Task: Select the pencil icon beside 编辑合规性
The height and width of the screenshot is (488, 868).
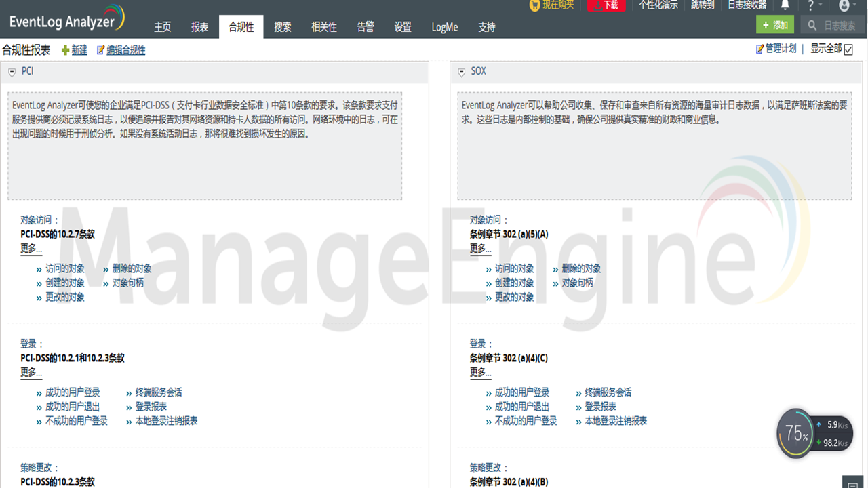Action: pyautogui.click(x=100, y=49)
